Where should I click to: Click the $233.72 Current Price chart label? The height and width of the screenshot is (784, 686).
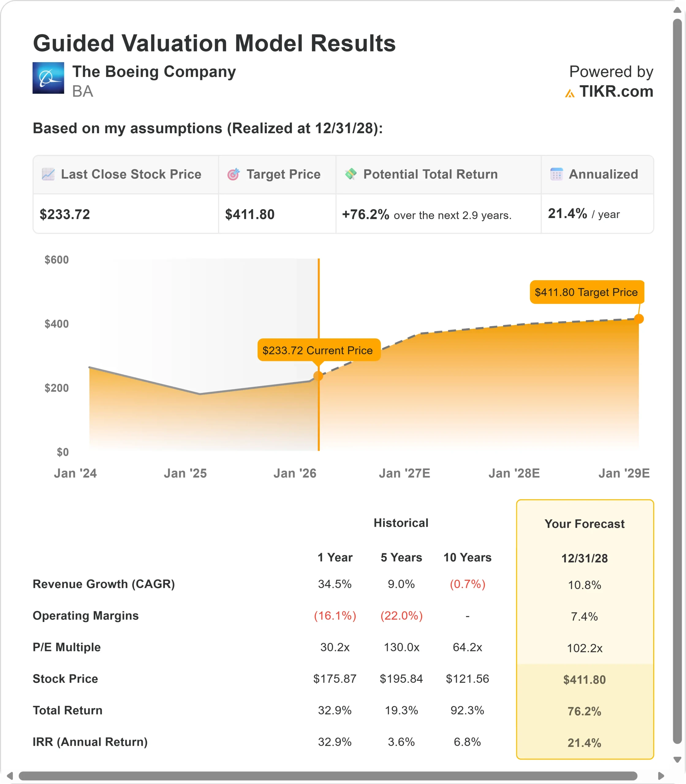(319, 350)
